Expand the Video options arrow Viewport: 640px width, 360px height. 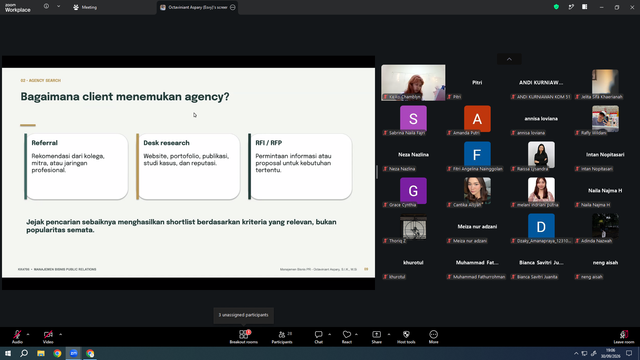pyautogui.click(x=60, y=334)
